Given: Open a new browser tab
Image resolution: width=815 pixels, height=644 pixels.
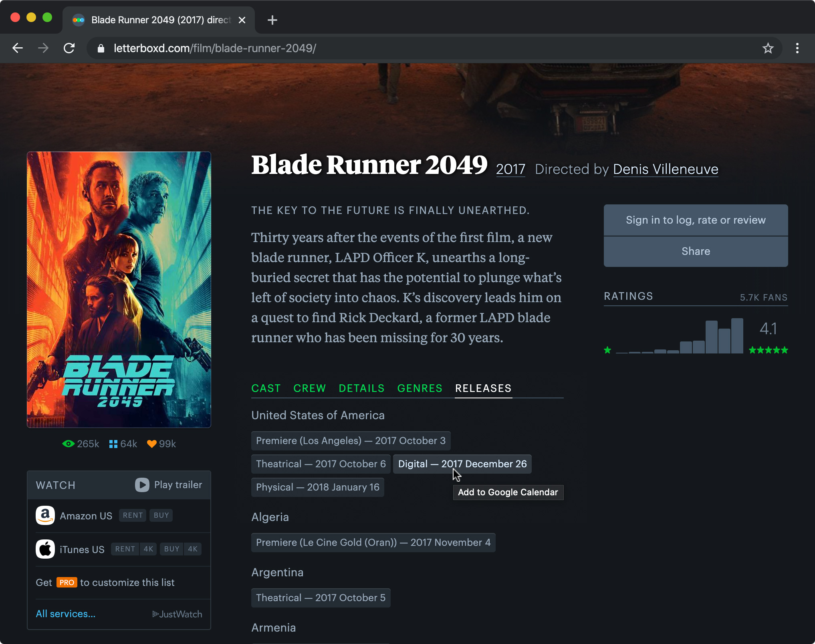Looking at the screenshot, I should point(272,20).
